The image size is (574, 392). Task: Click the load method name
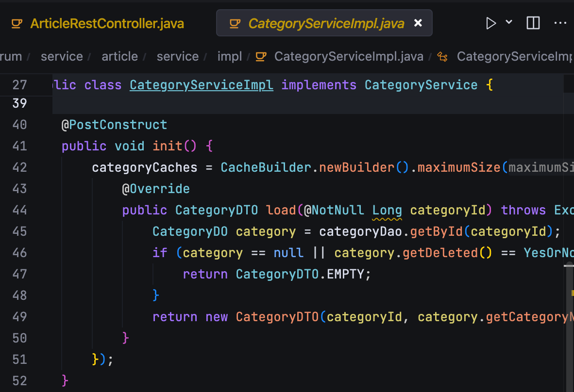(x=281, y=210)
